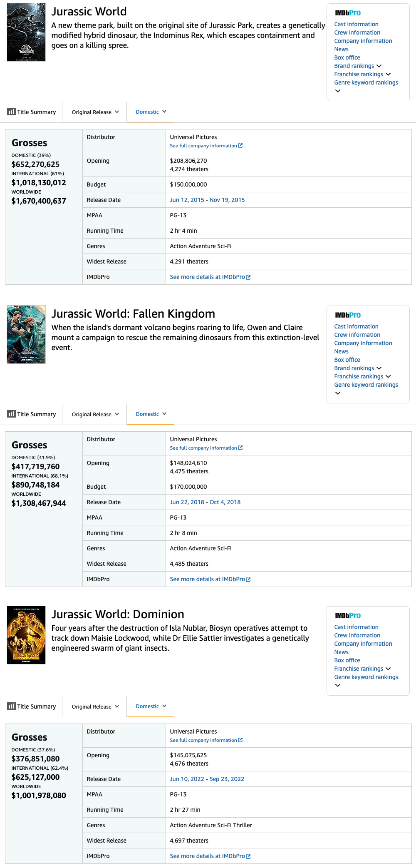Expand Franchise rankings in Jurassic World panel
Screen dimensions: 416x868
(388, 74)
